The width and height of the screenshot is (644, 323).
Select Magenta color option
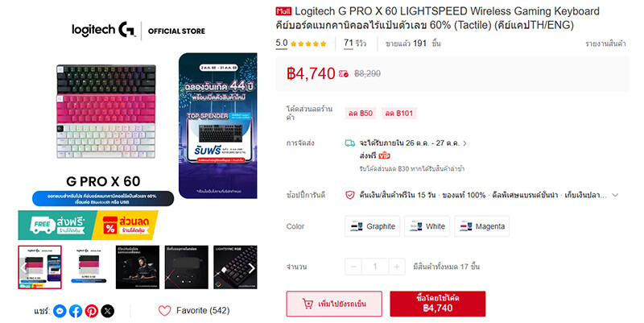481,226
